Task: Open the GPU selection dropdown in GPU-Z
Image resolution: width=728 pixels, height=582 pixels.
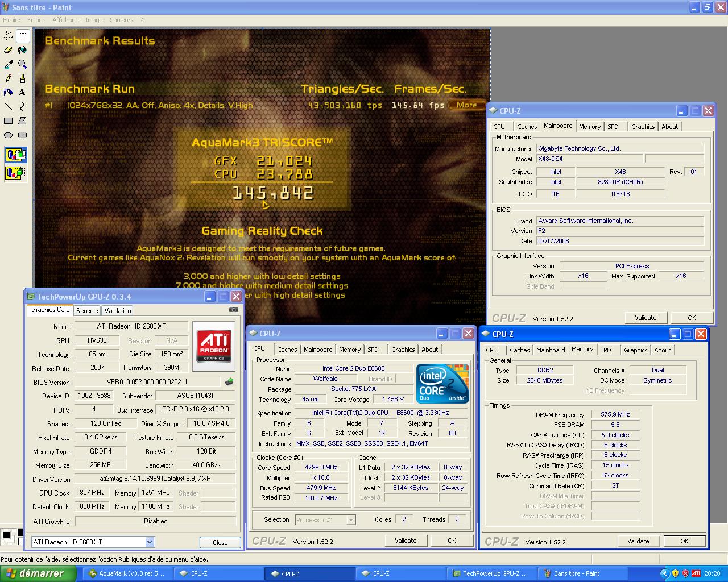Action: (150, 542)
